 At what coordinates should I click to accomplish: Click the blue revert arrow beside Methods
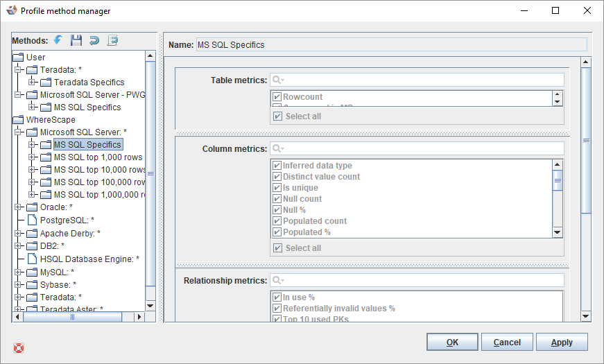pyautogui.click(x=58, y=40)
